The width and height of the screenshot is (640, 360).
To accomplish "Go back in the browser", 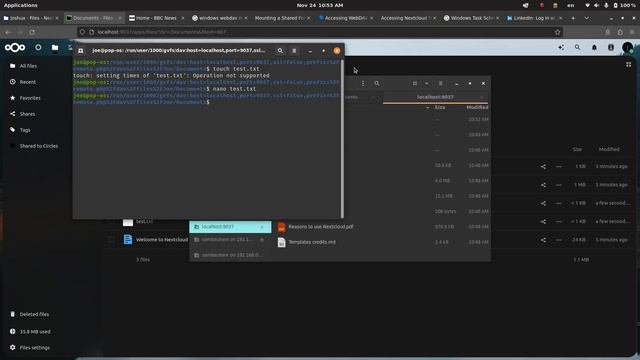I will coord(8,32).
